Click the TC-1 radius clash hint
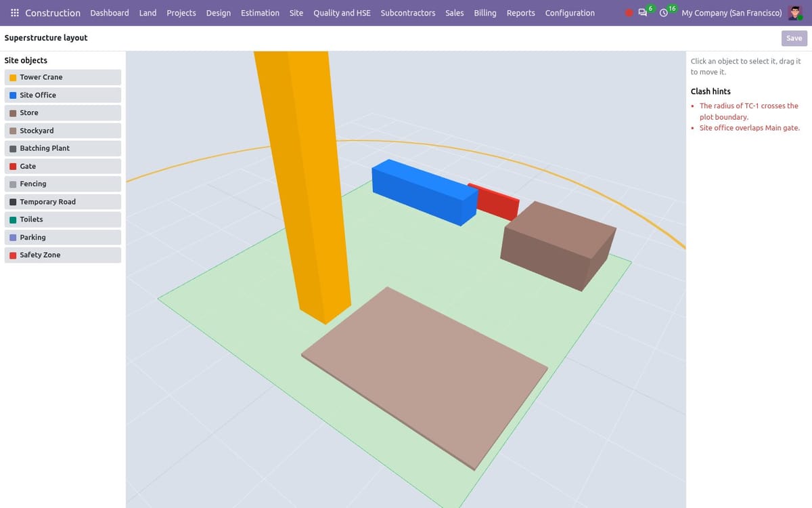The image size is (812, 508). coord(748,111)
